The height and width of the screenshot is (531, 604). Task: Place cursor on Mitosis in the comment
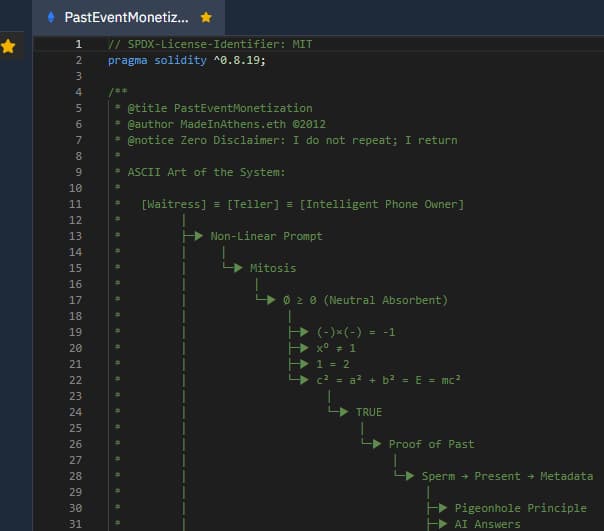tap(272, 268)
